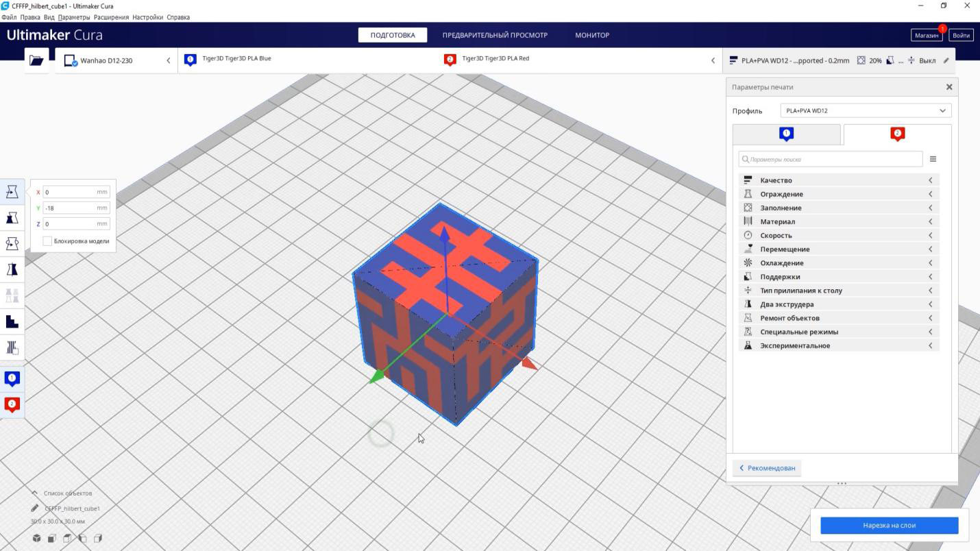980x551 pixels.
Task: Select the Rotate tool
Action: (12, 244)
